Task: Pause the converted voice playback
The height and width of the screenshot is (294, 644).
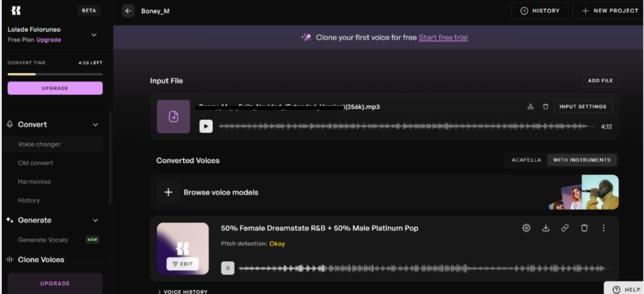Action: click(x=228, y=268)
